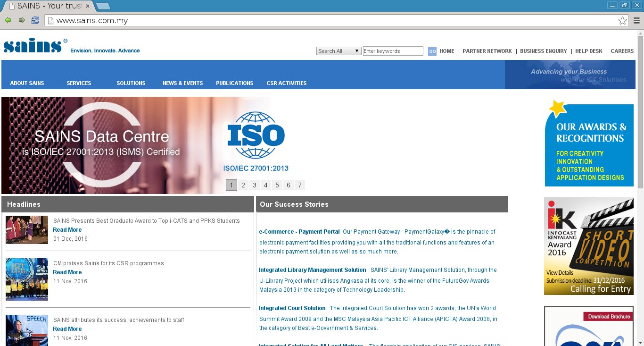The image size is (644, 346).
Task: Click the SPEECH news thumbnail
Action: click(27, 330)
